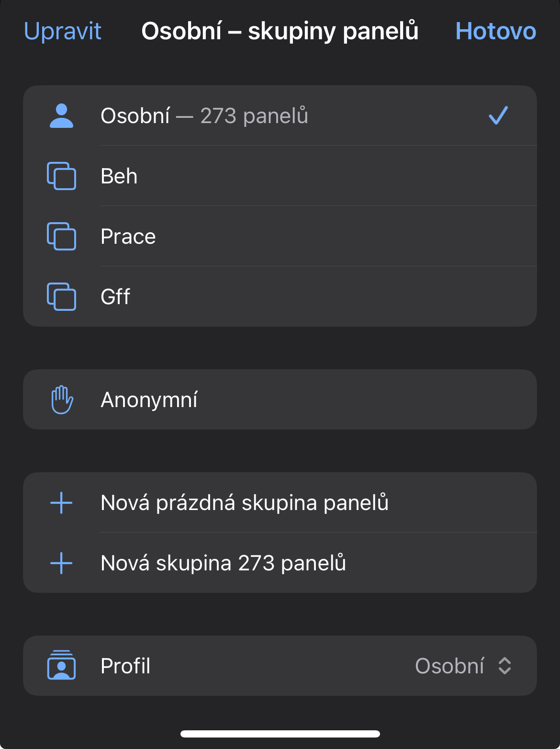This screenshot has height=749, width=560.
Task: Tap plus icon for group of 273 tabs
Action: point(61,563)
